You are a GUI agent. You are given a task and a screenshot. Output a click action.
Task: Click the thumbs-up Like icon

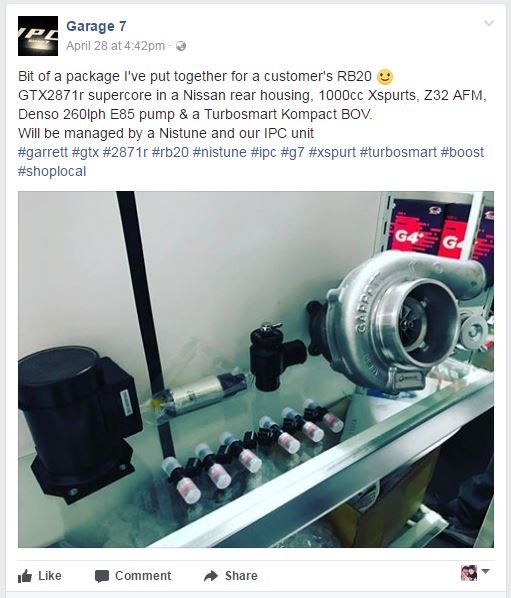pos(25,575)
